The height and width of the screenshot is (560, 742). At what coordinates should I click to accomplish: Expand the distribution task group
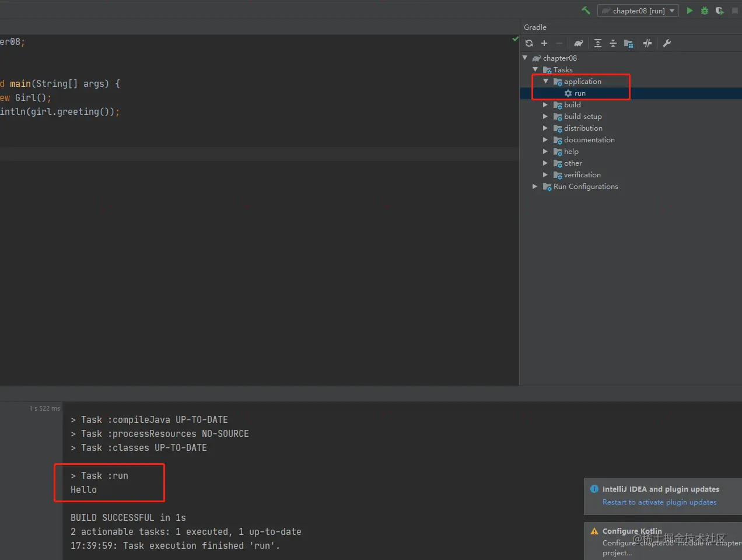pyautogui.click(x=545, y=128)
